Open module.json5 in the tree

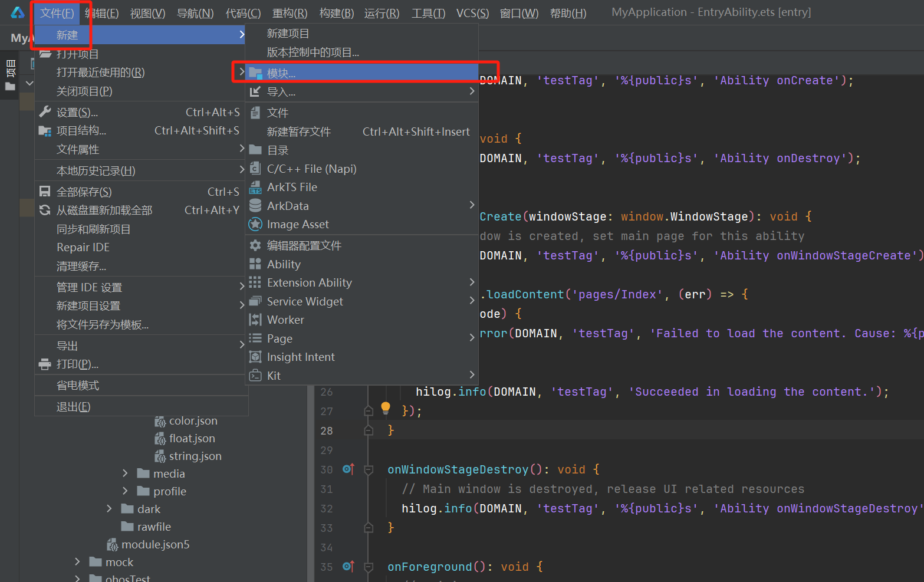tap(155, 544)
